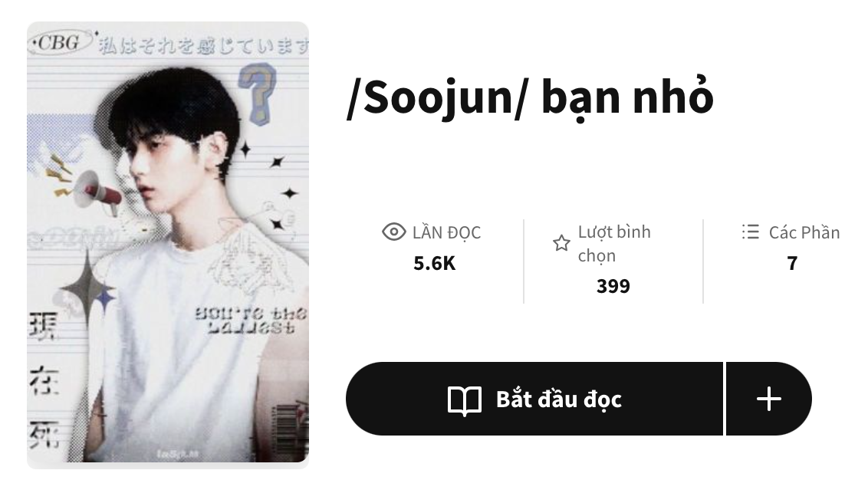Click the list icon beside Các Phần
Viewport: 868px width, 480px height.
coord(751,232)
